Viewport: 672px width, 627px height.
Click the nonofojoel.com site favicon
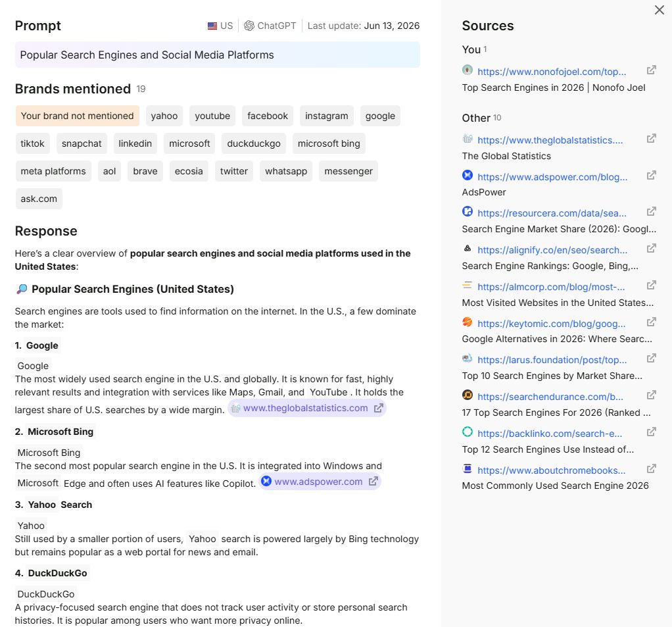coord(468,70)
